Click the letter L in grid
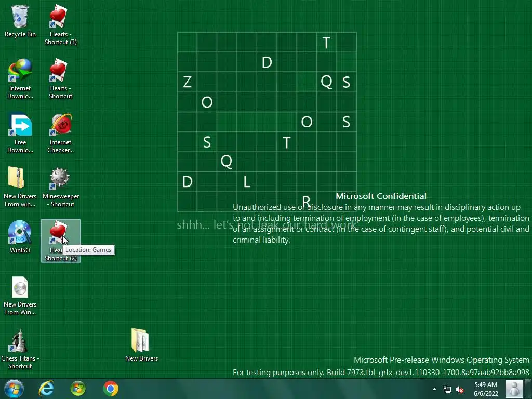Viewport: 532px width, 399px height. tap(247, 182)
